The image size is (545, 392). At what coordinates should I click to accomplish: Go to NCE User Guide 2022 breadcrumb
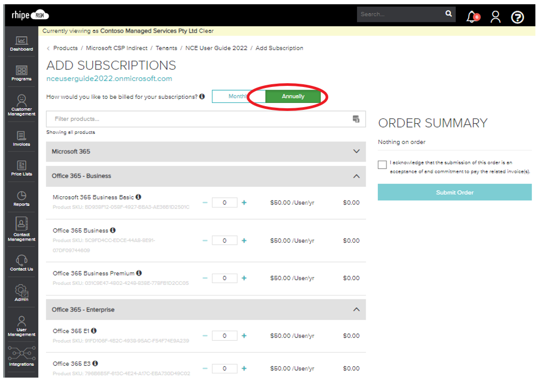point(216,48)
